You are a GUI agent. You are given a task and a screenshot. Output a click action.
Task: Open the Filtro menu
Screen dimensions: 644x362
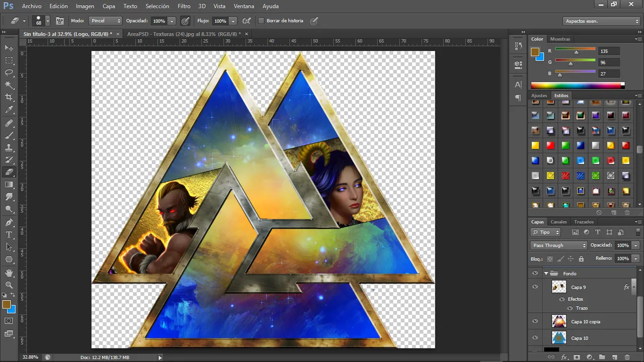(184, 6)
